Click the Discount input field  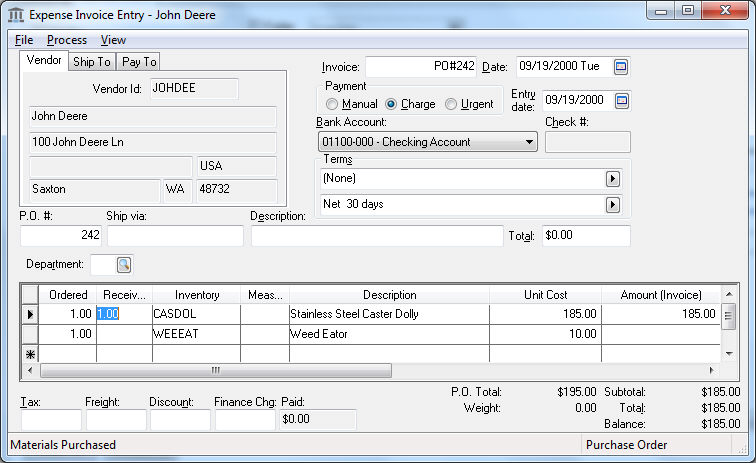(x=180, y=420)
